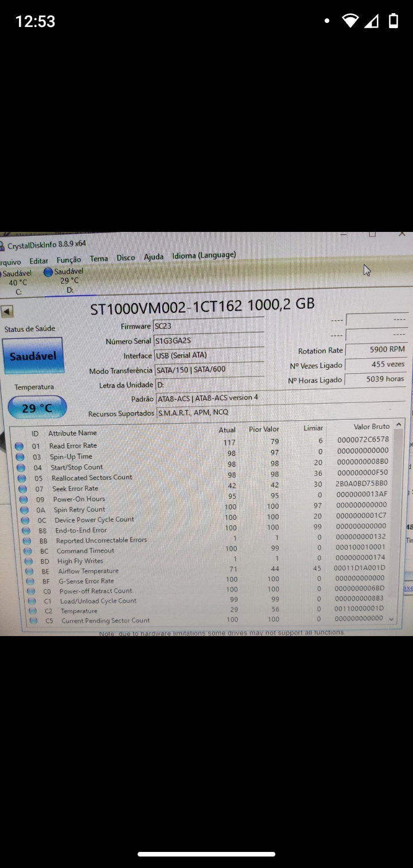
Task: Click the status icon for Current Pending Sector Count
Action: [34, 621]
